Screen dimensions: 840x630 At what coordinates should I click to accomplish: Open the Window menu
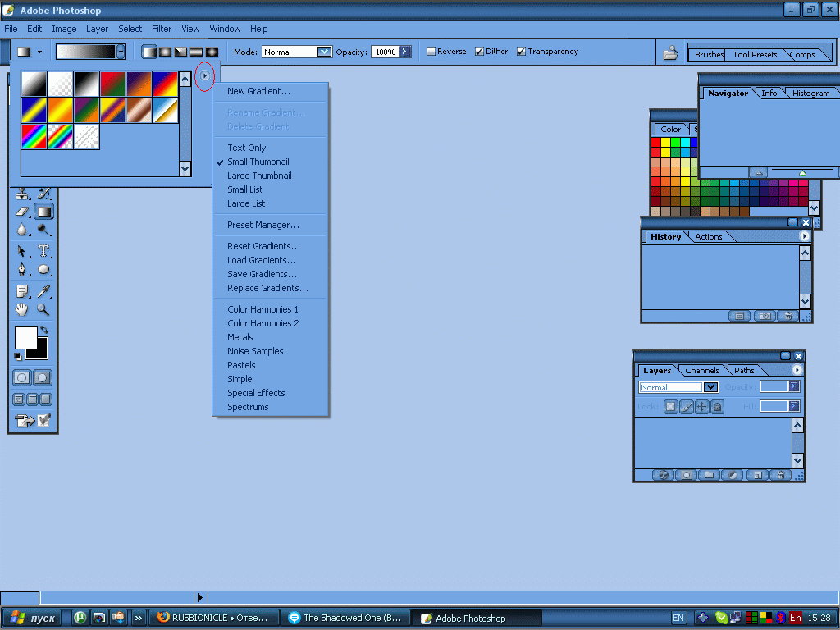(225, 29)
